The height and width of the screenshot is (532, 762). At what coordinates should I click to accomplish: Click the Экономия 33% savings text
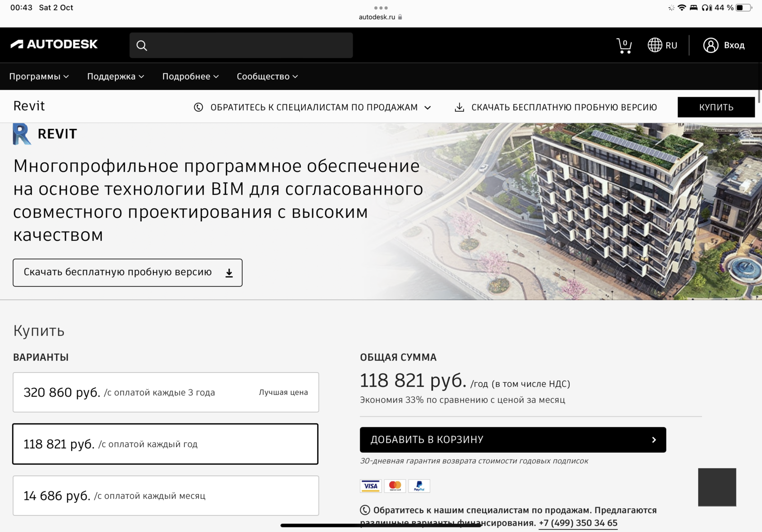(463, 400)
